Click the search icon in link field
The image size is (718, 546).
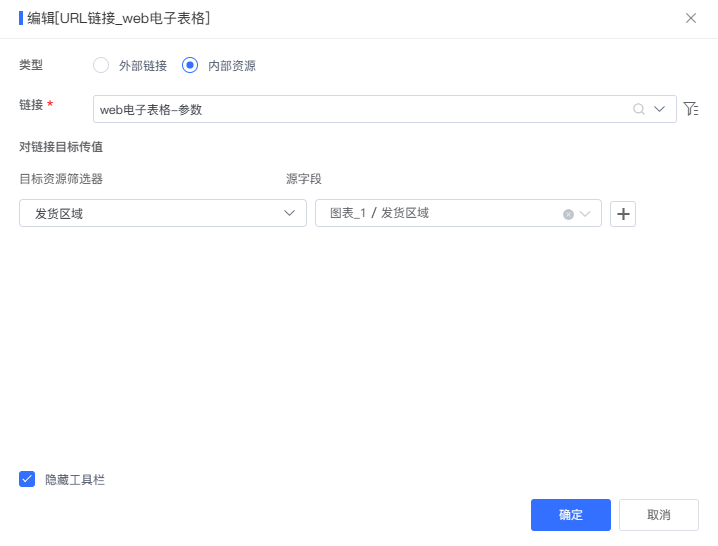(x=639, y=109)
